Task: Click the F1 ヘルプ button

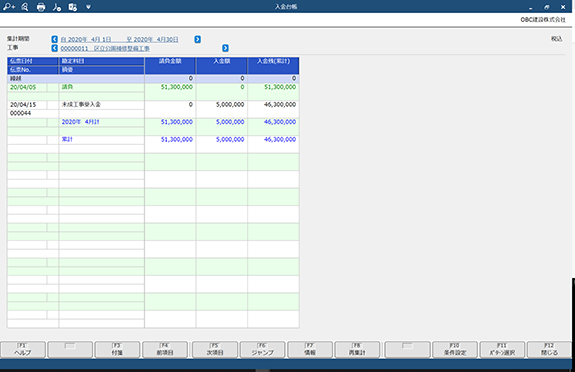Action: pyautogui.click(x=23, y=350)
